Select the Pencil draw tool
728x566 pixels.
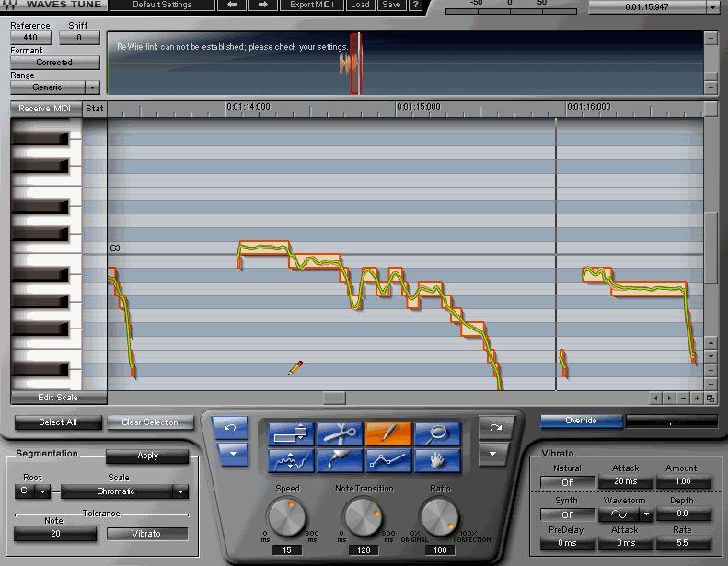(x=388, y=433)
